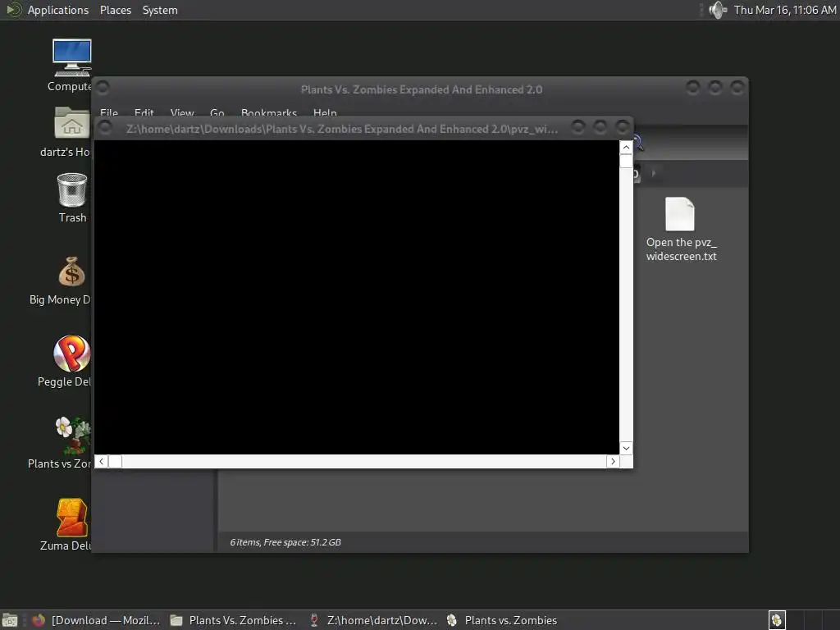Click the horizontal scrollbar thumb
This screenshot has height=630, width=840.
point(115,461)
